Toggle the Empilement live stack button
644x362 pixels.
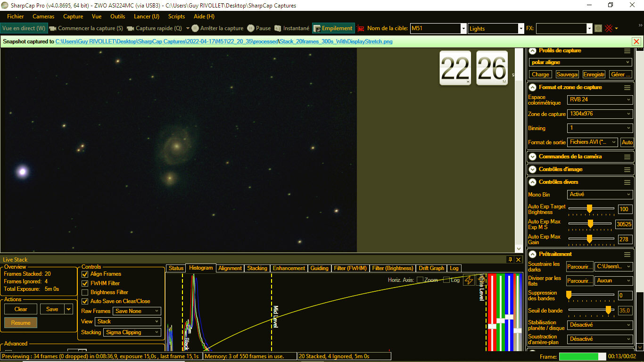(333, 28)
